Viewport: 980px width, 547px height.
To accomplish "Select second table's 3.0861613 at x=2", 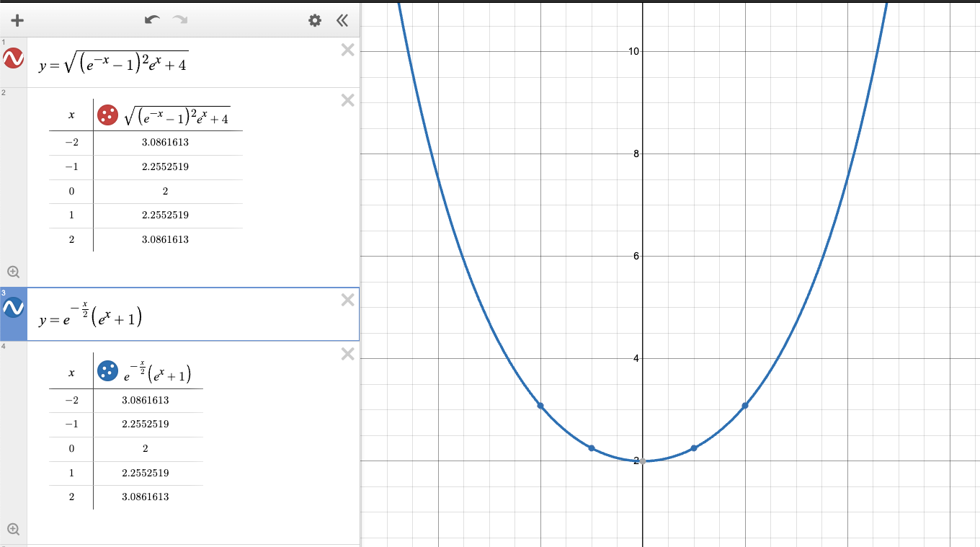I will coord(146,497).
